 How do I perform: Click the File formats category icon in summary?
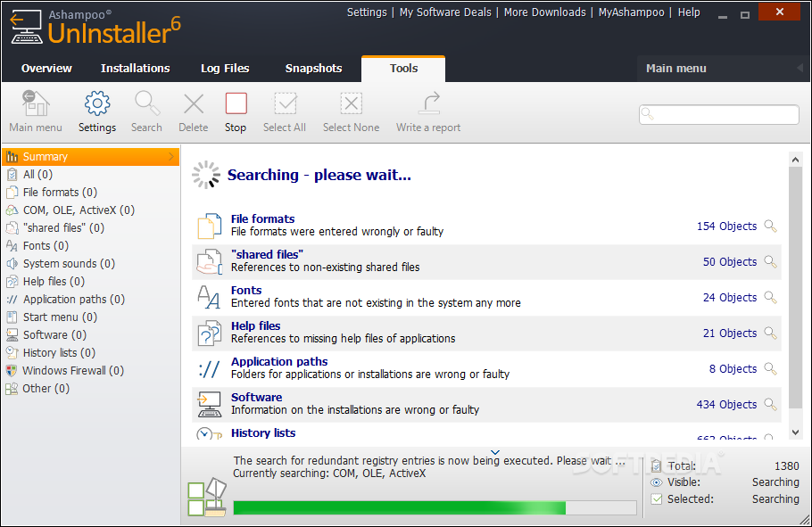pyautogui.click(x=209, y=226)
